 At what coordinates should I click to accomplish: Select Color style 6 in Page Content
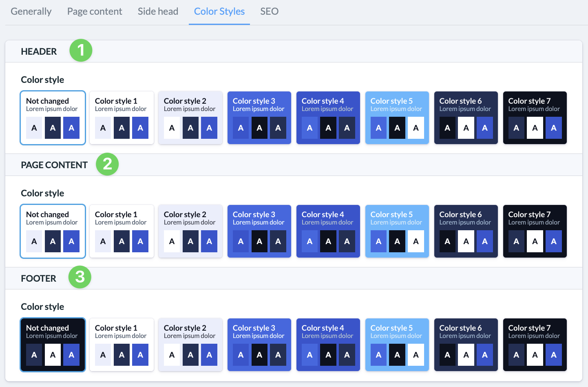pos(466,231)
